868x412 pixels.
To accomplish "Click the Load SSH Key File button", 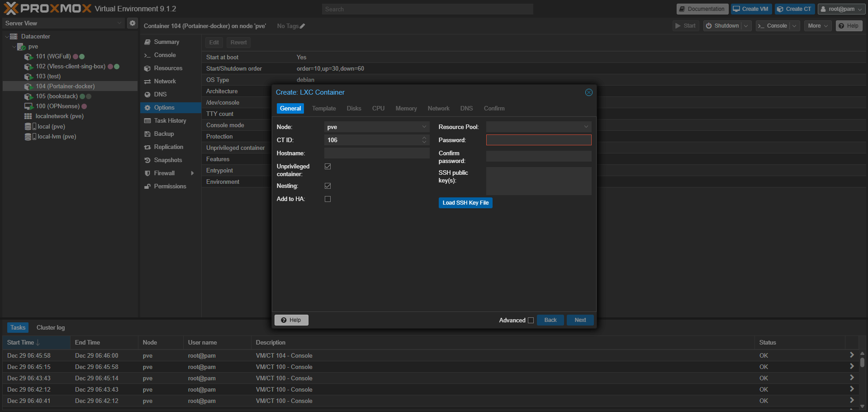I will click(x=465, y=203).
